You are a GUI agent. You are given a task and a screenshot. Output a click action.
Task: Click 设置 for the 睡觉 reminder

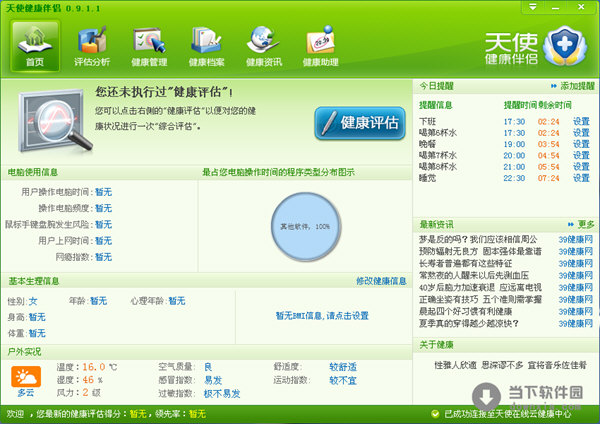(581, 178)
